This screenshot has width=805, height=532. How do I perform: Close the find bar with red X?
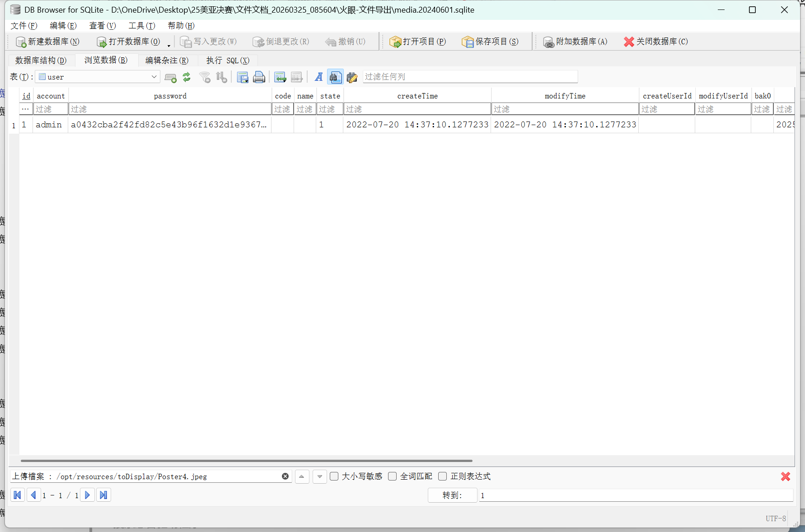[786, 476]
